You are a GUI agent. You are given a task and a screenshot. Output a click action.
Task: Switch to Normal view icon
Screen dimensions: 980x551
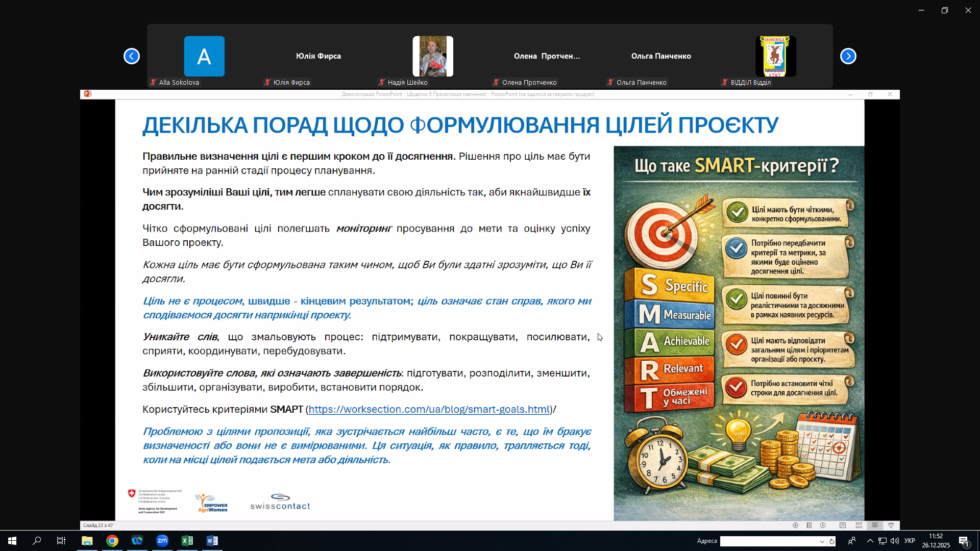point(843,525)
